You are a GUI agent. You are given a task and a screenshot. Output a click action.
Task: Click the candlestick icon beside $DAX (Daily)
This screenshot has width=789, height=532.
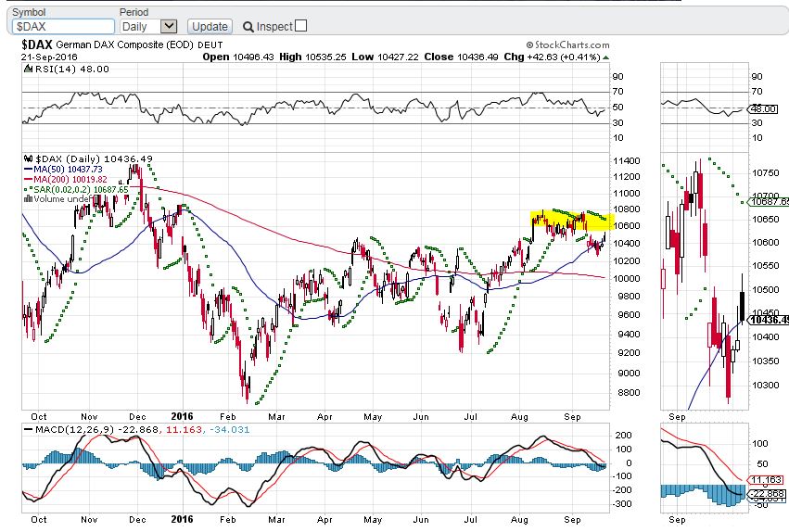point(28,158)
